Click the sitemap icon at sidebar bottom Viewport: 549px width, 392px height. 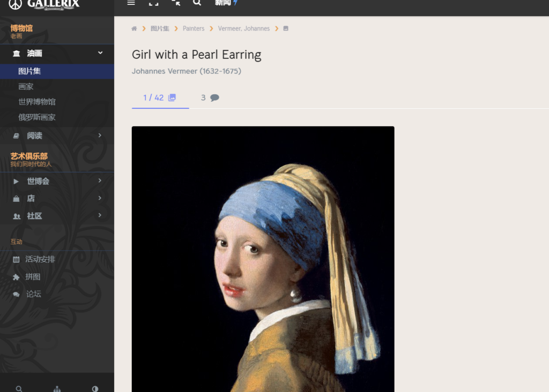[x=57, y=389]
